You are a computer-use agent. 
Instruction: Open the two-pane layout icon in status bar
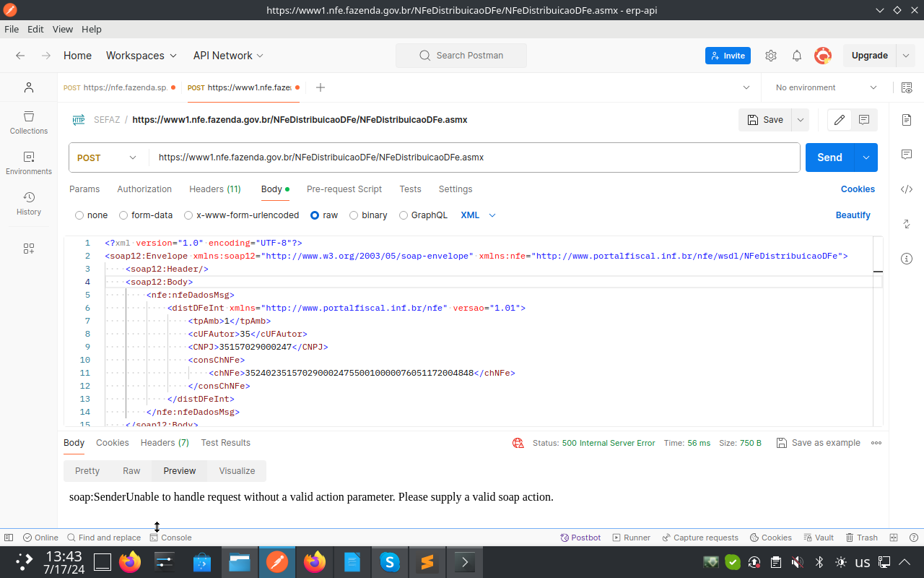pyautogui.click(x=894, y=538)
